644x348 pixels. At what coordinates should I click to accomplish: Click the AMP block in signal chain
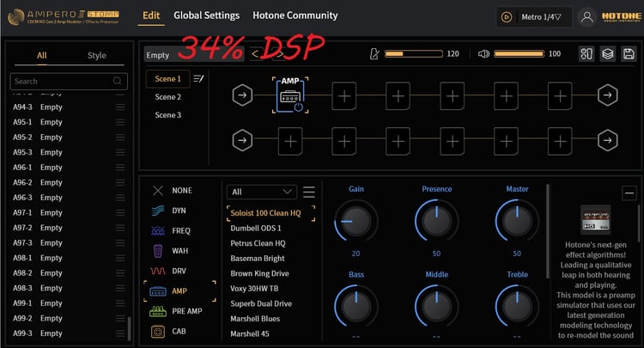(290, 95)
